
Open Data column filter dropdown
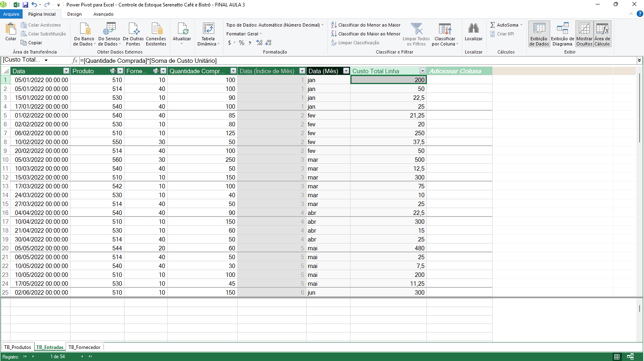tap(66, 71)
